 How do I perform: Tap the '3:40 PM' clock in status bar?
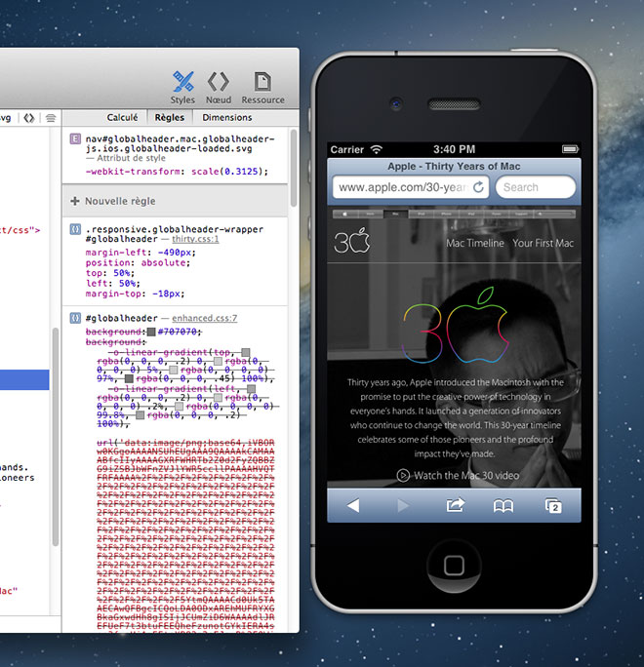454,149
